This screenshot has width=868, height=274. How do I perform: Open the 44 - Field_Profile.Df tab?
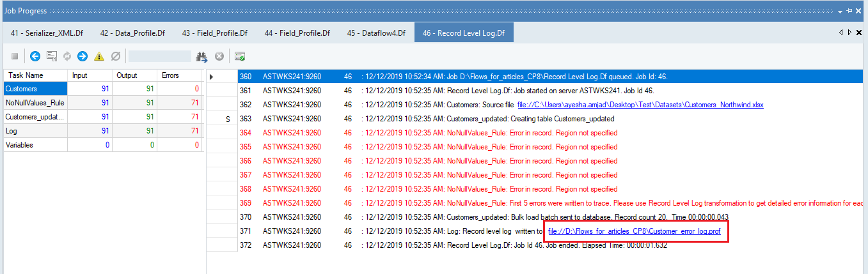click(297, 33)
